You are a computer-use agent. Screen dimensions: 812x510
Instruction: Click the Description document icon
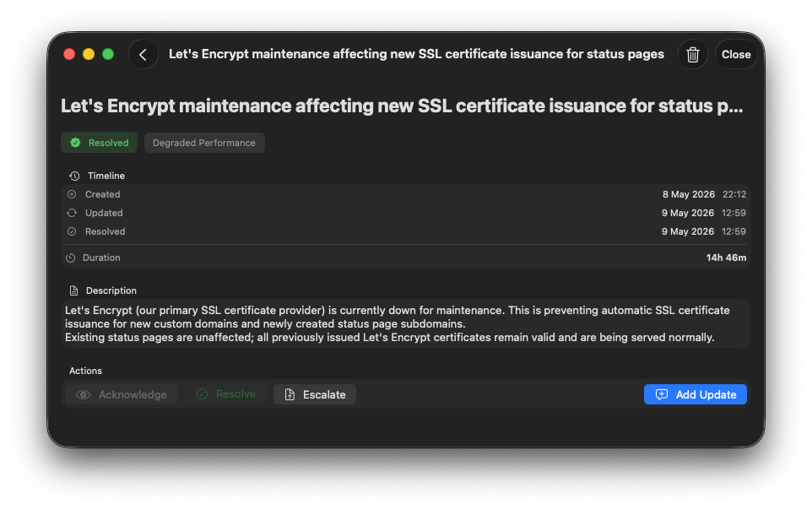click(74, 290)
